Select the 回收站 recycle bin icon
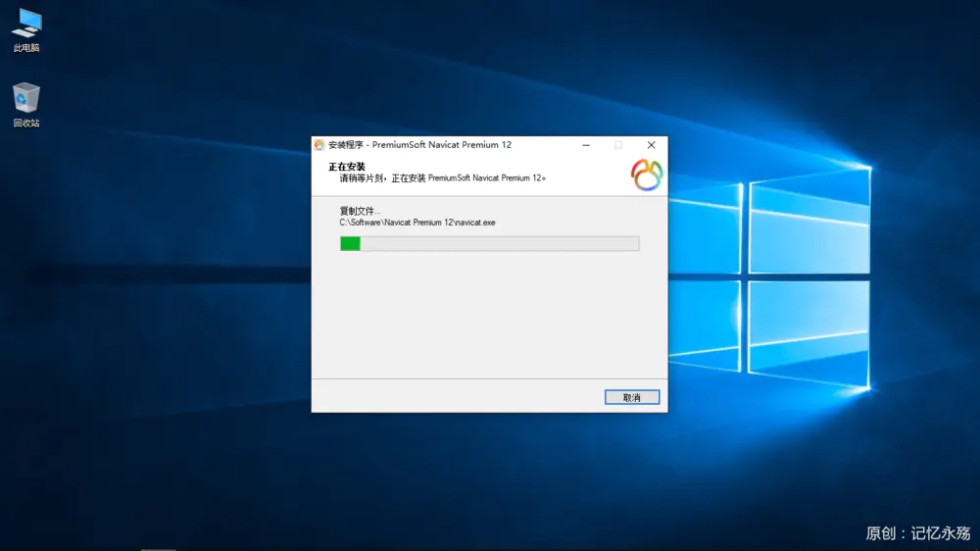This screenshot has height=551, width=980. (x=26, y=105)
